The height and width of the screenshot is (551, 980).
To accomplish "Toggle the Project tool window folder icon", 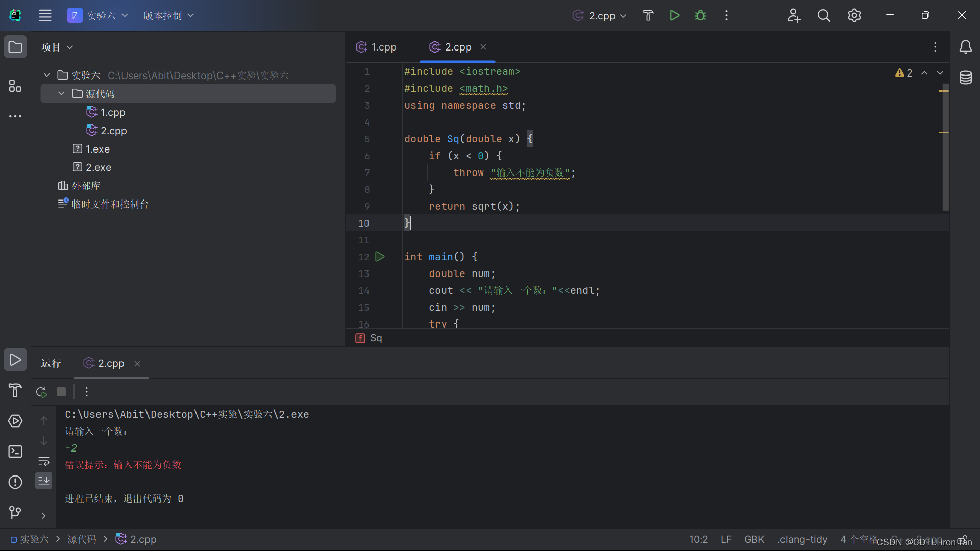I will tap(15, 47).
